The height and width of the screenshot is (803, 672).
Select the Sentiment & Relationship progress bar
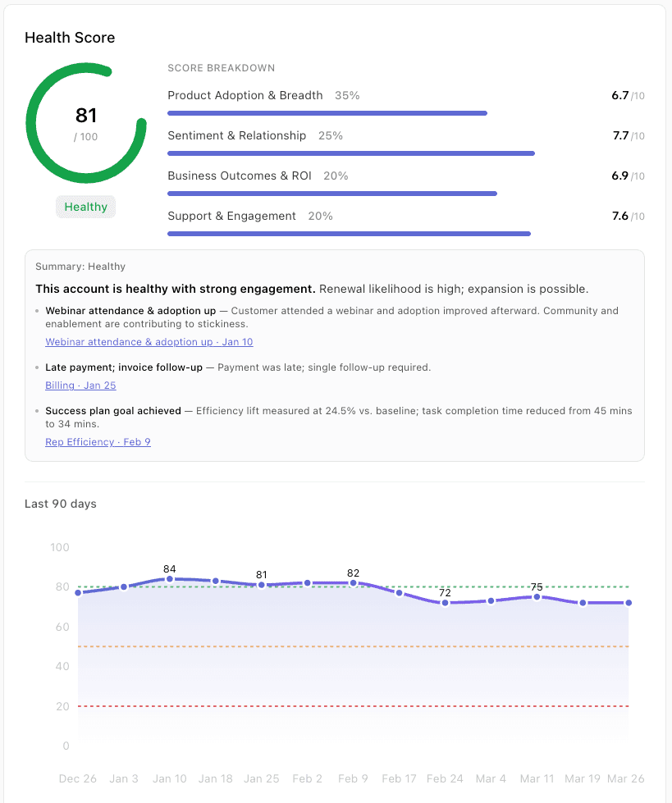(x=351, y=153)
